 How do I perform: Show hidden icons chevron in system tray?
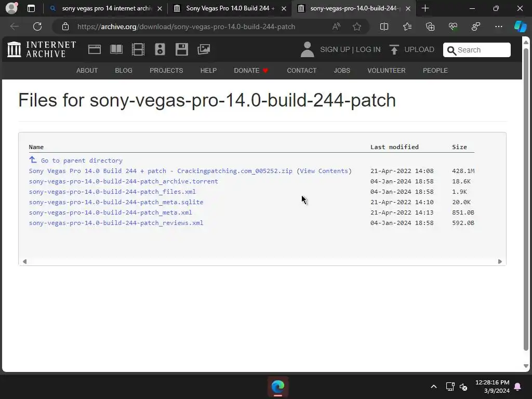434,387
